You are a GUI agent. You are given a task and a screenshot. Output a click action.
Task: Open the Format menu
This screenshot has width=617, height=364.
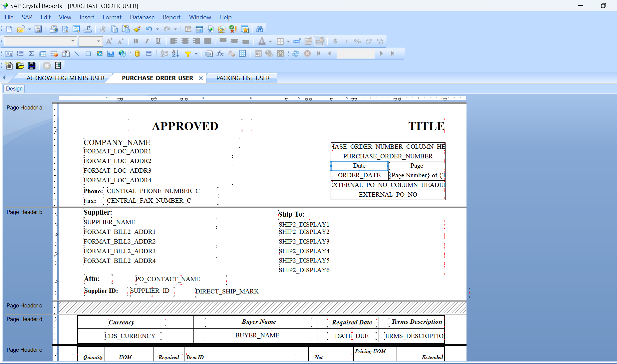112,17
